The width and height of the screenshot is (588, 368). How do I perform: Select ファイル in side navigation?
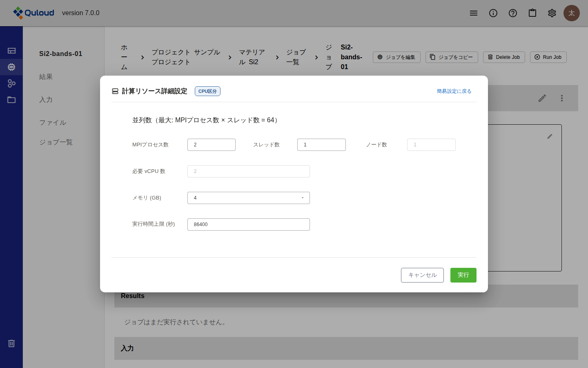[53, 123]
